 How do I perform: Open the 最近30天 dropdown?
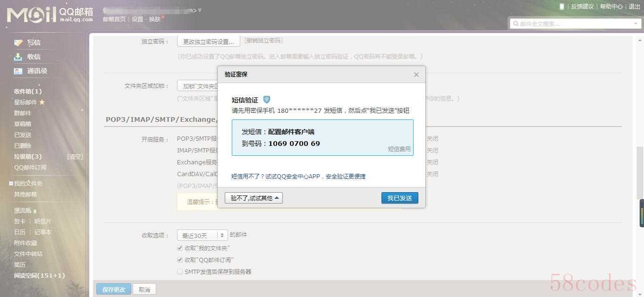(202, 235)
